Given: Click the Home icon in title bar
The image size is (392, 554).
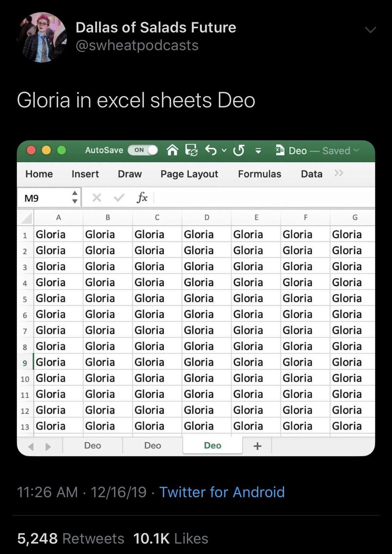Looking at the screenshot, I should (x=172, y=150).
